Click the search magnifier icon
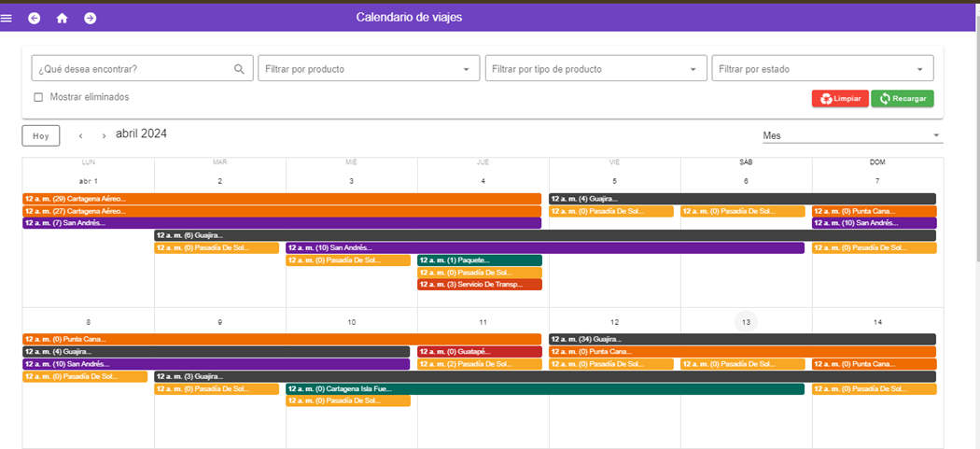 point(239,69)
